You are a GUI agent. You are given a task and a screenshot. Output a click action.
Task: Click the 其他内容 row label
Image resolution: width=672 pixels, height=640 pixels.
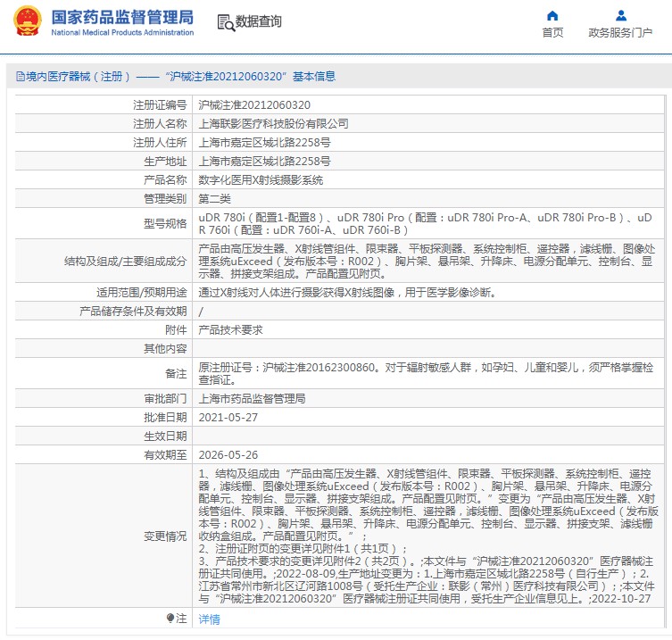(x=165, y=349)
